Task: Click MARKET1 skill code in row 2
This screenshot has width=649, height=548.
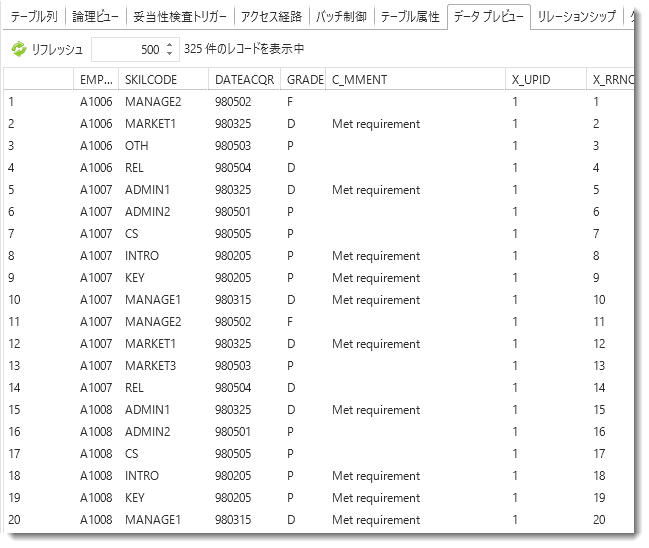Action: click(x=150, y=124)
